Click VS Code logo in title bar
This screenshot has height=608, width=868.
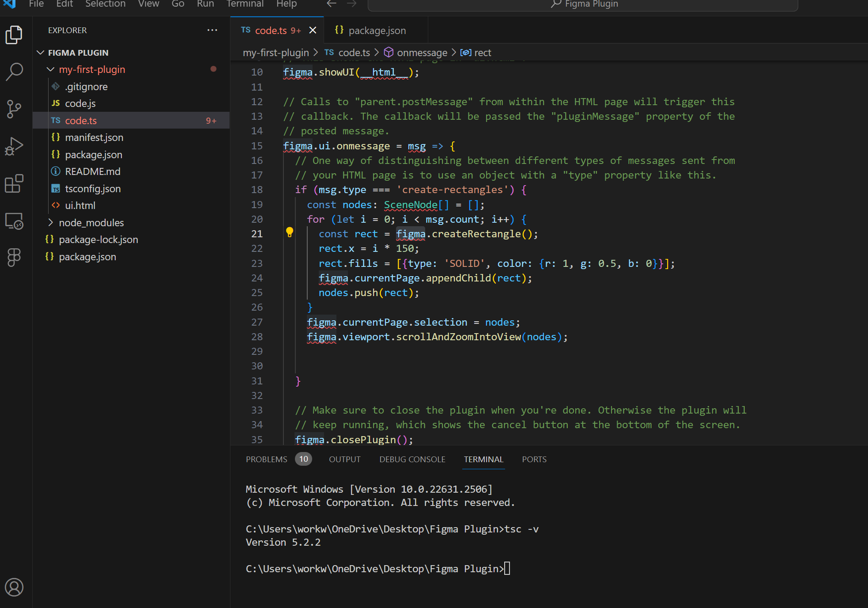(10, 4)
